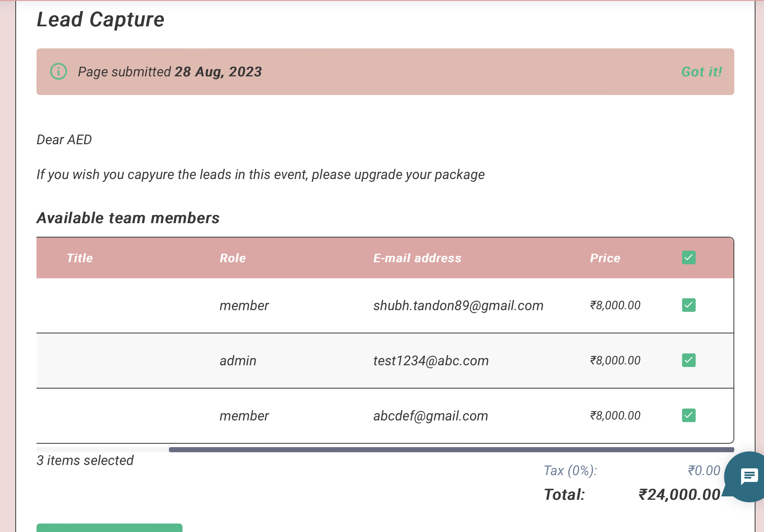Toggle the select-all checkbox in table header
The height and width of the screenshot is (532, 764).
[x=688, y=258]
